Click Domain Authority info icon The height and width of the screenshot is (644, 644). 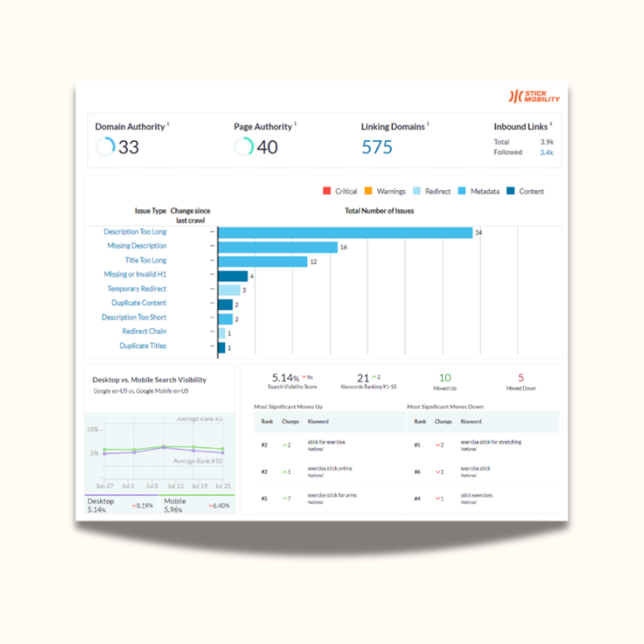click(168, 124)
